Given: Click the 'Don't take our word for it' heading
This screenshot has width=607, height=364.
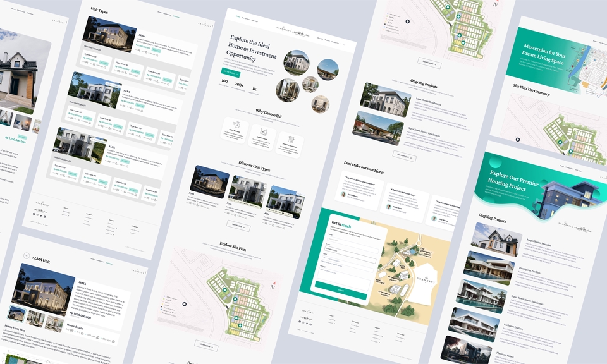Looking at the screenshot, I should point(364,167).
